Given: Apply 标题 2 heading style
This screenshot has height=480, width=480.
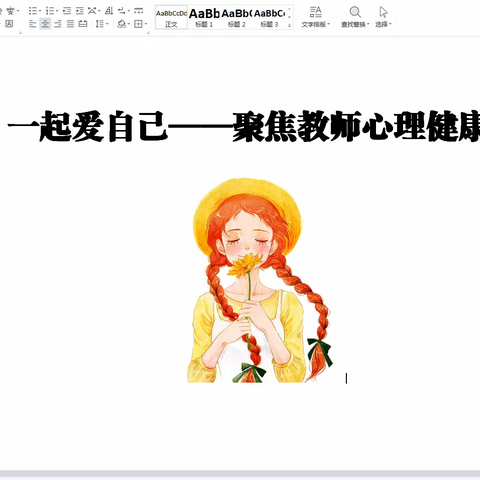Looking at the screenshot, I should [237, 17].
